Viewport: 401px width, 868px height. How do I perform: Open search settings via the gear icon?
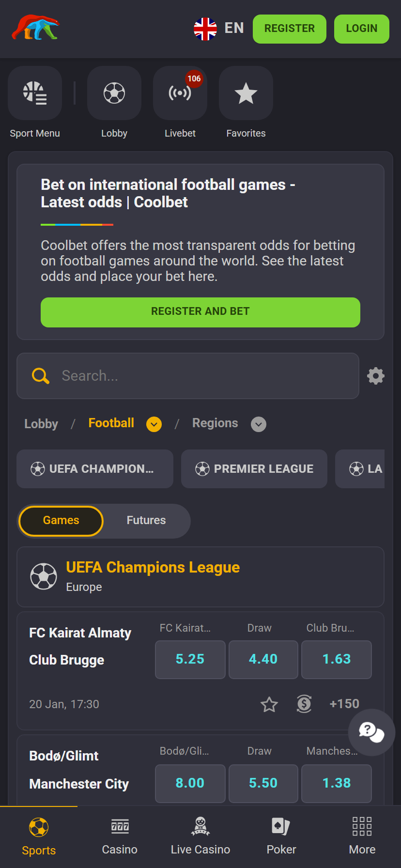[375, 376]
